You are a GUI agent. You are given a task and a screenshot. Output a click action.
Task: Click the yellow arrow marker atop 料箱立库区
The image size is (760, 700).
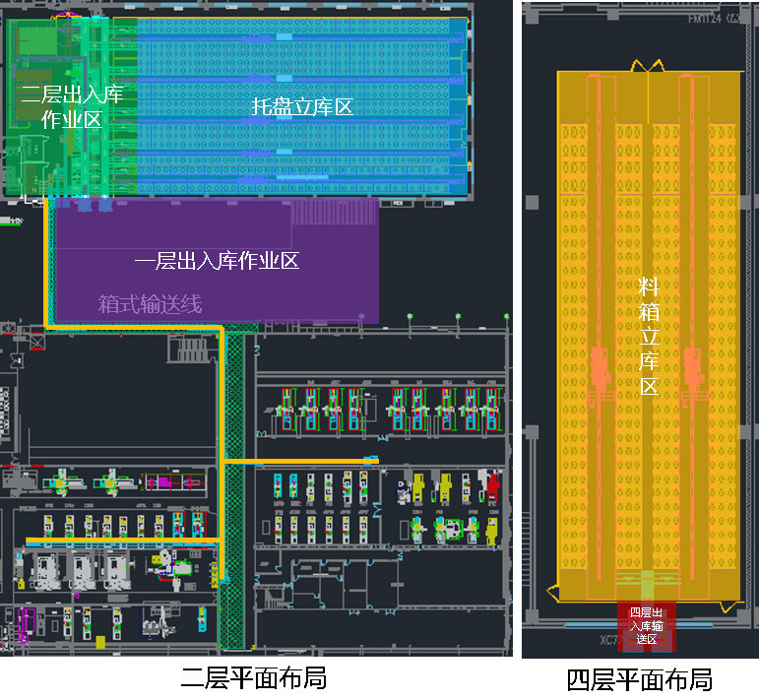(x=647, y=65)
